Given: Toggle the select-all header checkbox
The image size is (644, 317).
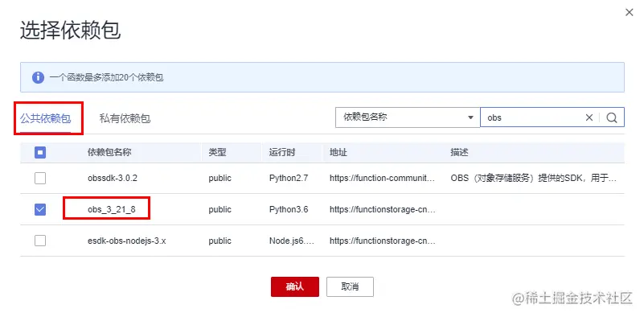Looking at the screenshot, I should click(40, 153).
